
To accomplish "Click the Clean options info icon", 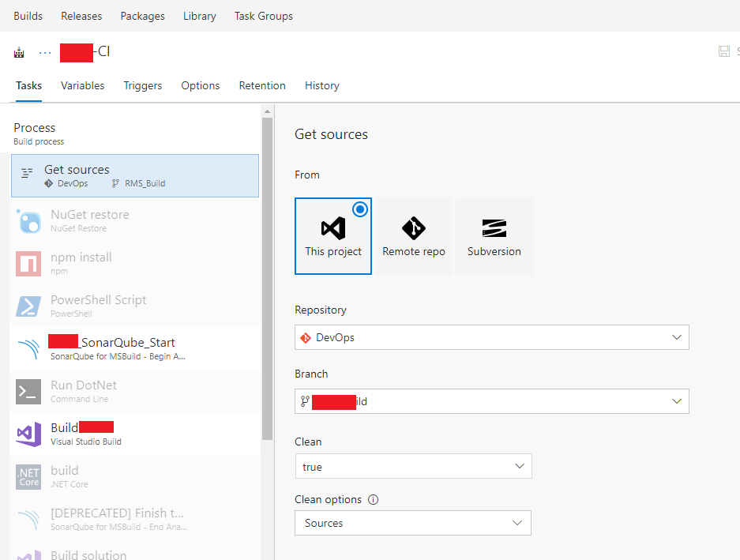I will [x=374, y=499].
